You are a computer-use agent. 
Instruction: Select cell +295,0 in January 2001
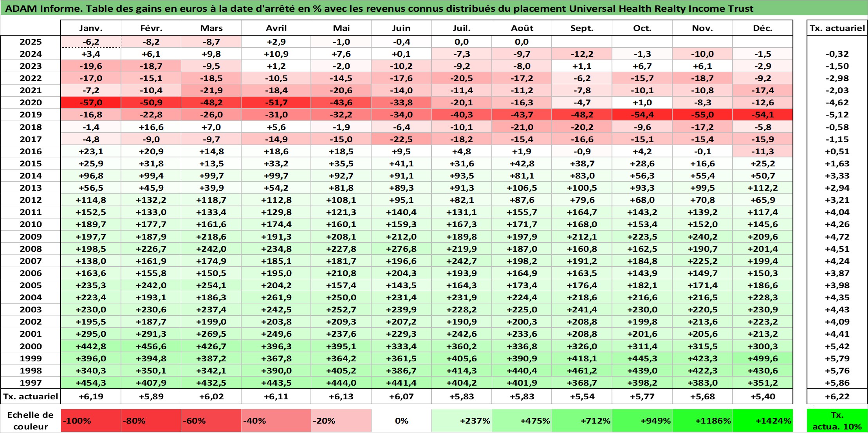click(x=91, y=334)
